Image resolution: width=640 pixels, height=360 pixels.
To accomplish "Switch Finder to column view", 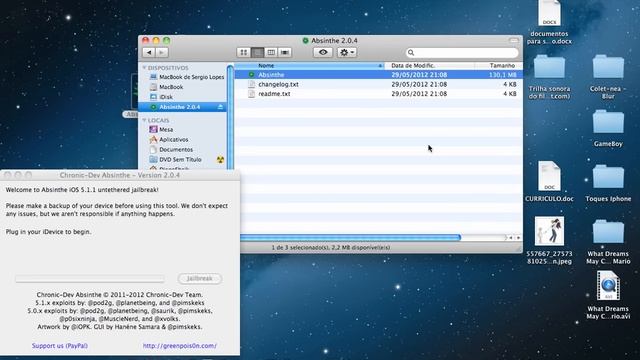I will 271,52.
